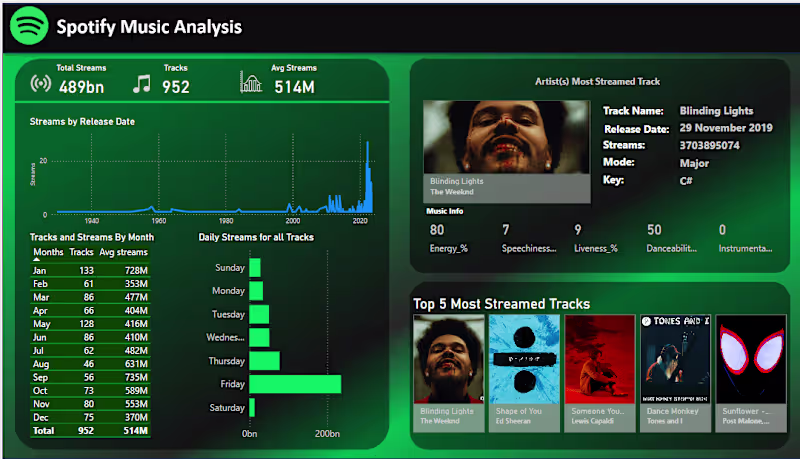This screenshot has width=800, height=459.
Task: Click the Total Streams broadcast icon
Action: [x=41, y=83]
